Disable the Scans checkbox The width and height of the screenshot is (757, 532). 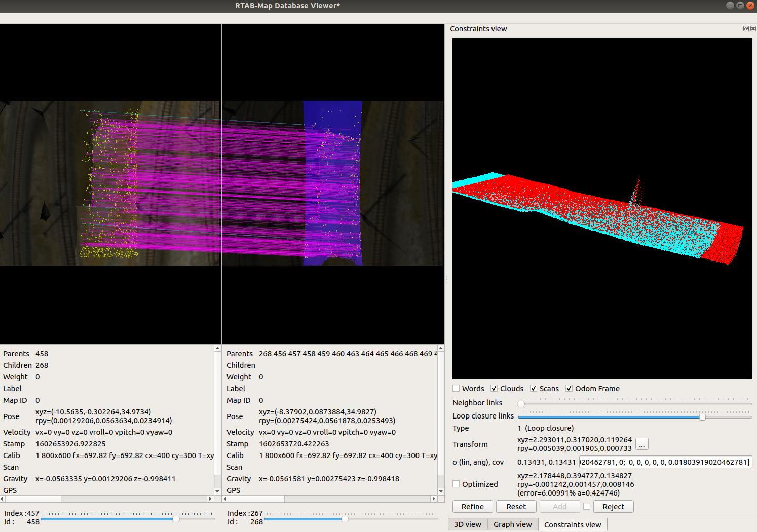pos(534,389)
